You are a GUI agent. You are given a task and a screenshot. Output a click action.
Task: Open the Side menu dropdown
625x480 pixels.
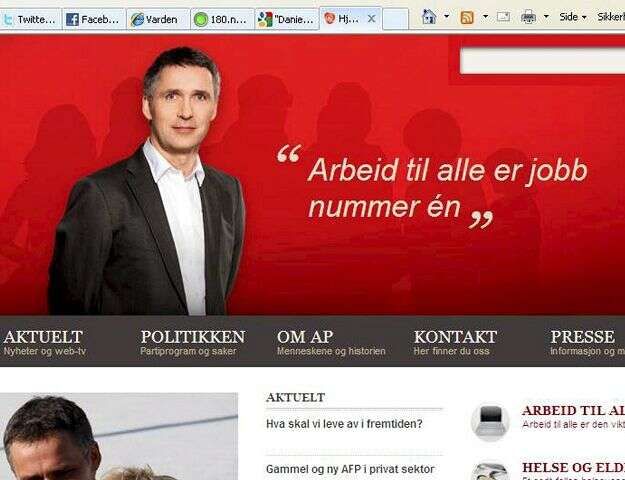573,17
